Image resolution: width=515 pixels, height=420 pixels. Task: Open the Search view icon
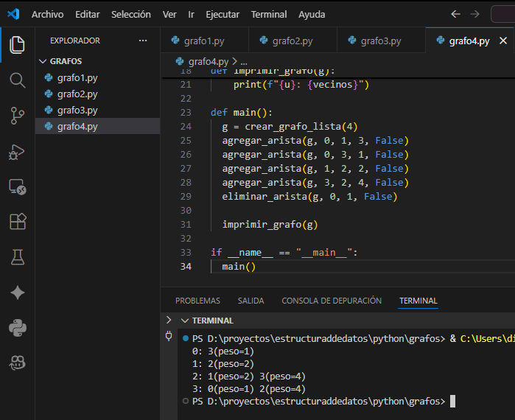click(17, 80)
